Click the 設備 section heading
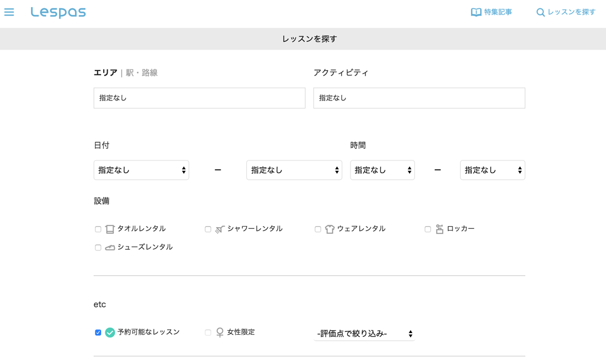 click(102, 201)
